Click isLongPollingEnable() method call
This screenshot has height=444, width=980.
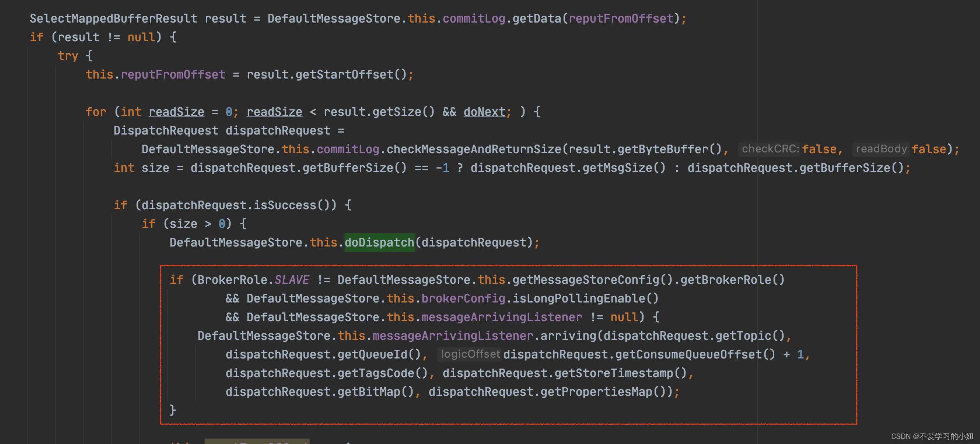[586, 299]
